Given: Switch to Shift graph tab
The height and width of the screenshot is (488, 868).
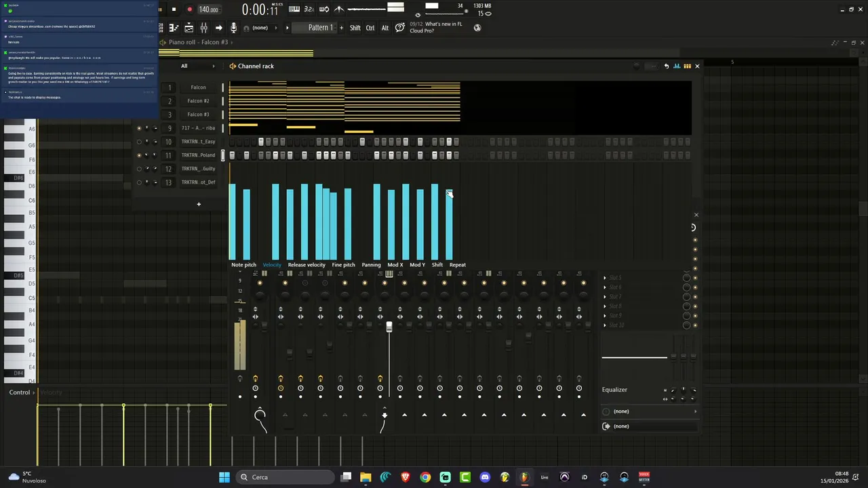Looking at the screenshot, I should (437, 265).
